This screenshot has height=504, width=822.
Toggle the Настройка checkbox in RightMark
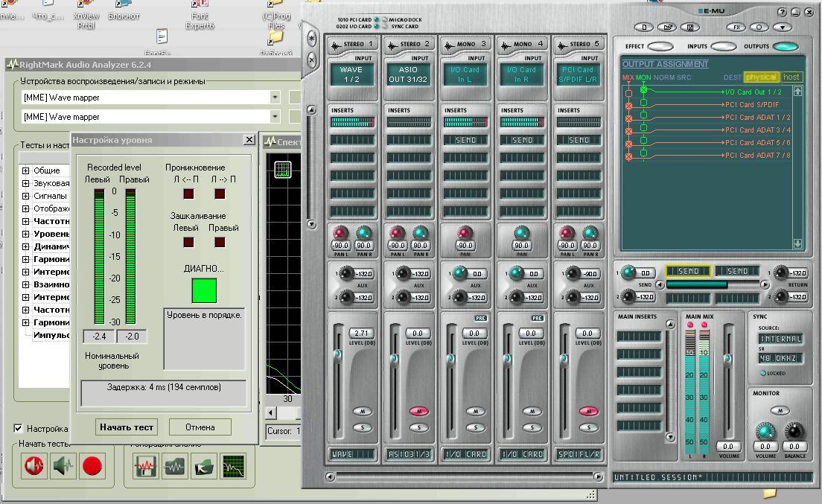point(18,429)
